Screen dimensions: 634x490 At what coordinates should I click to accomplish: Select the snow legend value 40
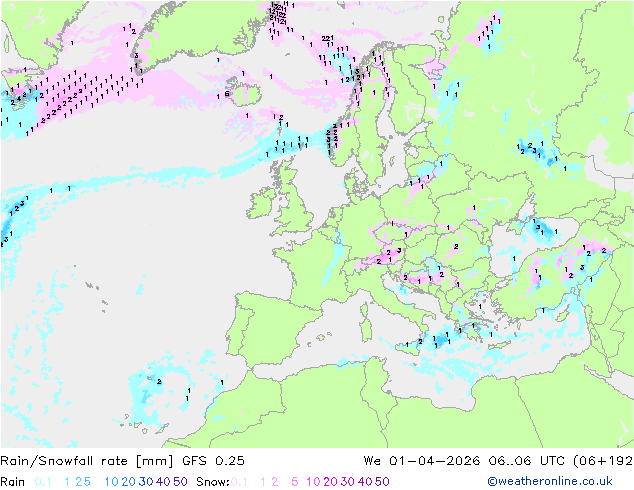365,482
